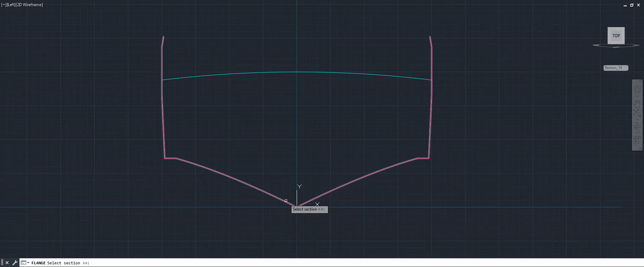Image resolution: width=644 pixels, height=267 pixels.
Task: Restore the drawing viewport window
Action: click(x=632, y=5)
